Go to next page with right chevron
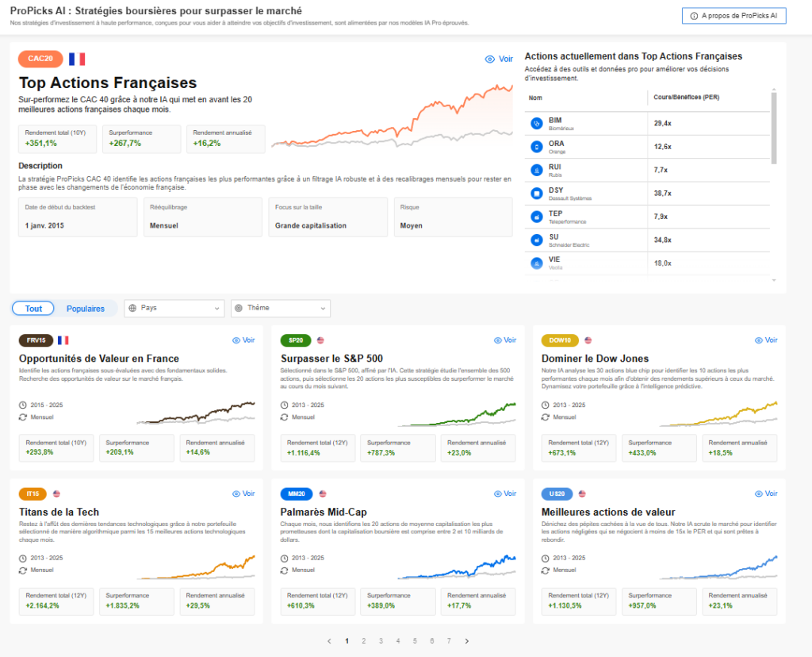The height and width of the screenshot is (657, 812). pyautogui.click(x=467, y=641)
